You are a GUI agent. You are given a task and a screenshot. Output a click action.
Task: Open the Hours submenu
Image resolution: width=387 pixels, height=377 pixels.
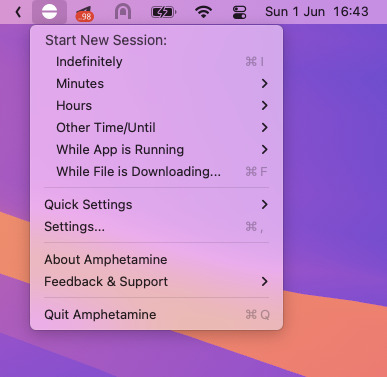(x=156, y=106)
